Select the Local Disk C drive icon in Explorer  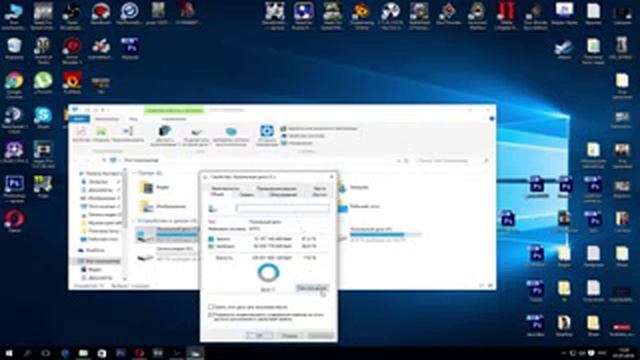click(x=145, y=235)
